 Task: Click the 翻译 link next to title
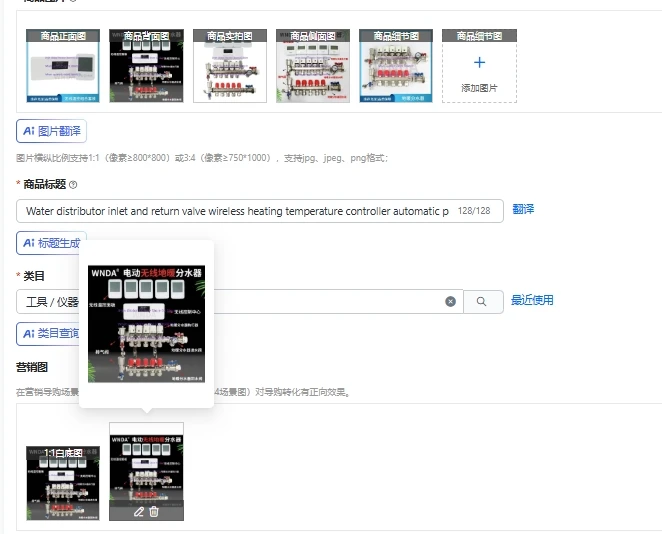(523, 209)
